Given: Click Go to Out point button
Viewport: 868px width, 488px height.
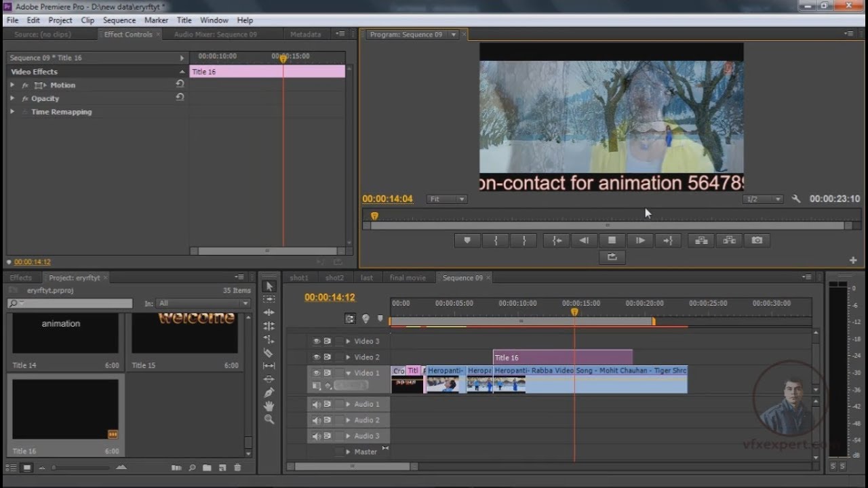Looking at the screenshot, I should [667, 240].
